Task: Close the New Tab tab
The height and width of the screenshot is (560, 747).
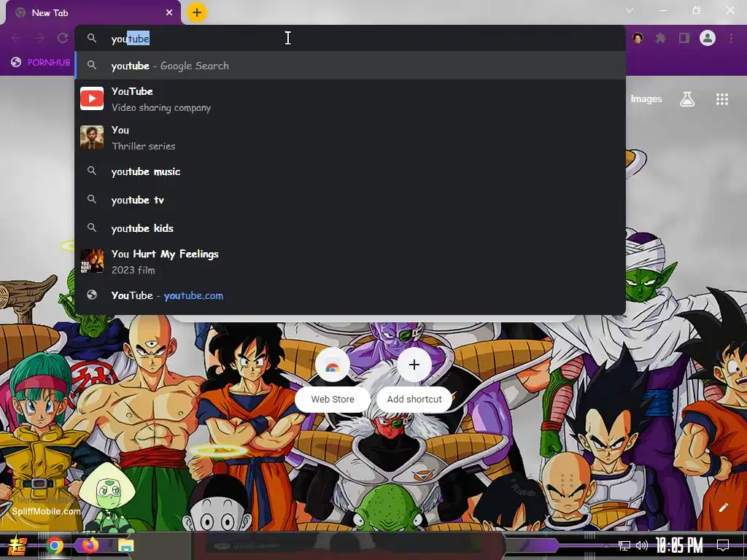Action: (169, 13)
